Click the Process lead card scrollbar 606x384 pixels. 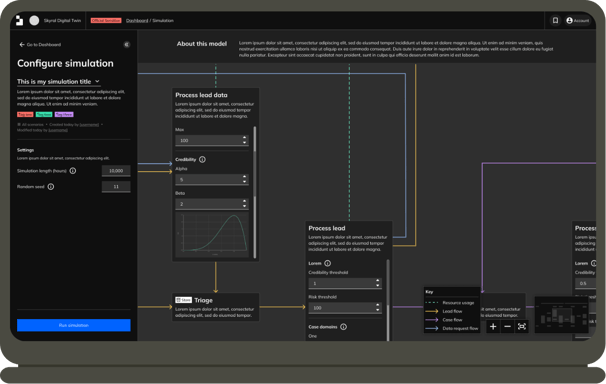pyautogui.click(x=388, y=300)
